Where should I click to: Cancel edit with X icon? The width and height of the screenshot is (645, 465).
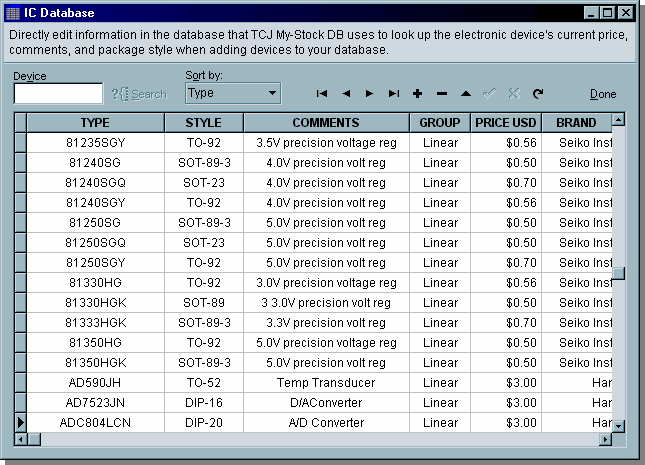coord(514,94)
